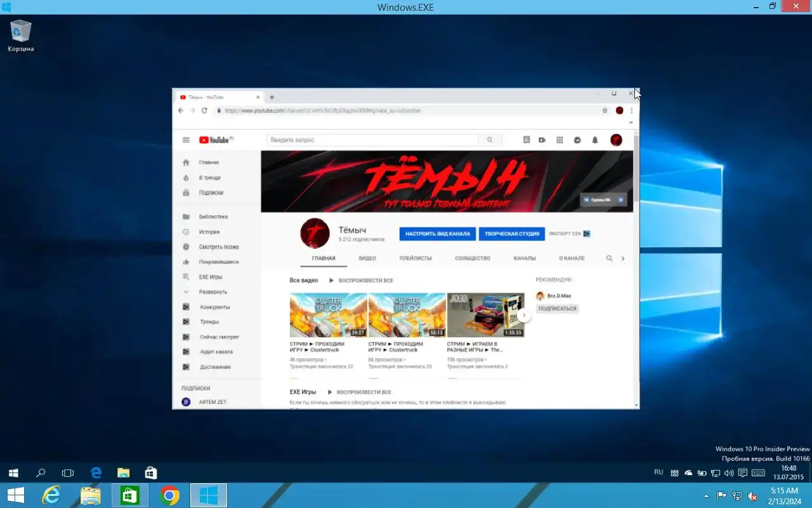812x508 pixels.
Task: Click the channel search magnifier icon
Action: pos(609,258)
